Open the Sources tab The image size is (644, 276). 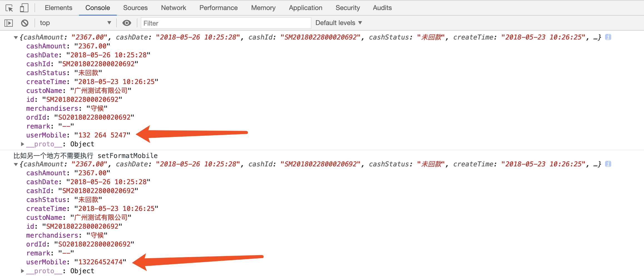(135, 8)
